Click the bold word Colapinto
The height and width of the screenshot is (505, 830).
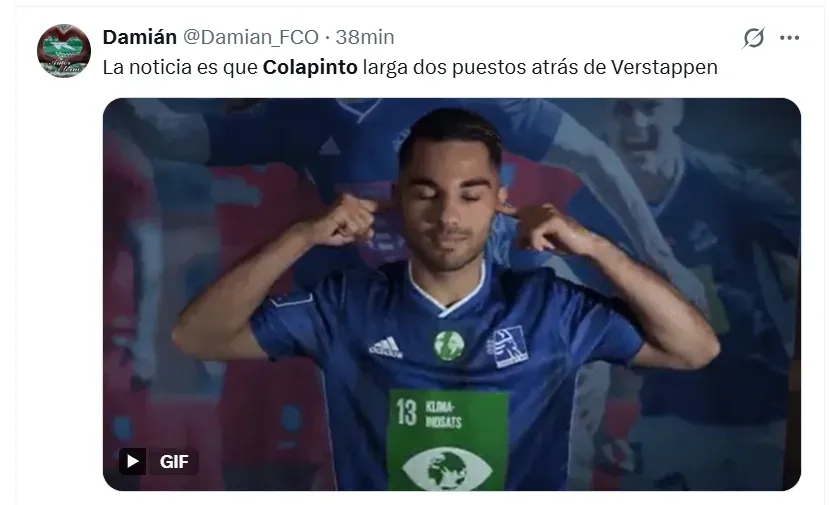click(x=310, y=67)
